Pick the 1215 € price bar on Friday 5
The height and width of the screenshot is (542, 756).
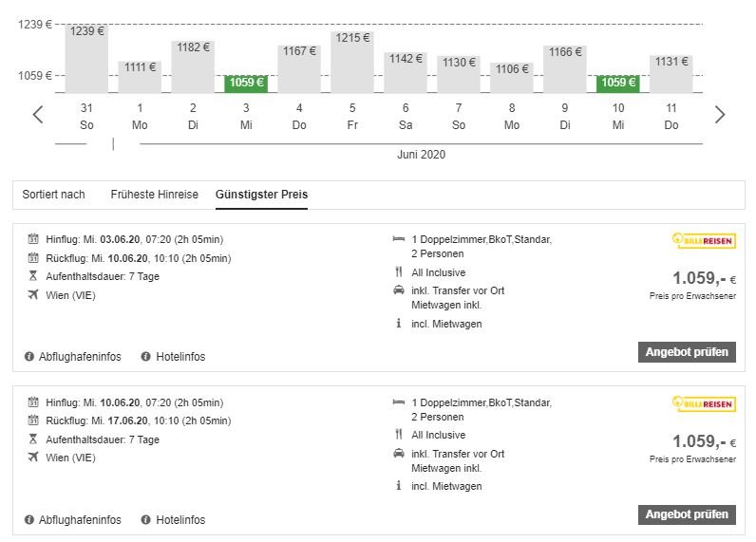point(352,62)
